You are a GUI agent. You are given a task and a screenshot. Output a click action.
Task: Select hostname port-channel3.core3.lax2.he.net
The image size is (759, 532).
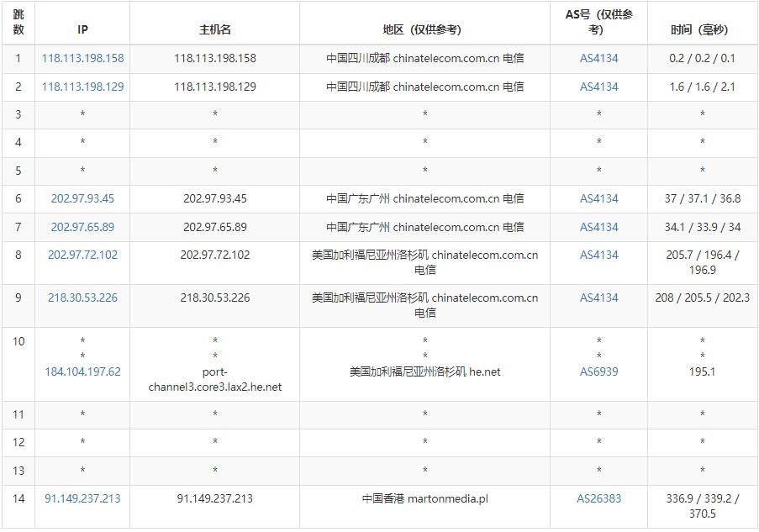[x=215, y=380]
